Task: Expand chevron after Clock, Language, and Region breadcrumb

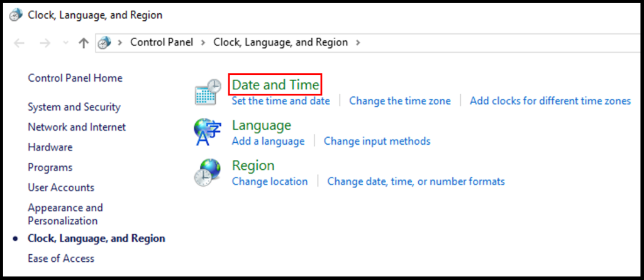Action: coord(358,42)
